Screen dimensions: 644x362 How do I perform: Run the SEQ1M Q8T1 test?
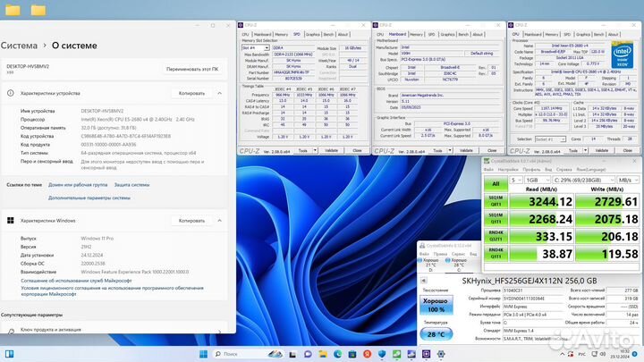(x=496, y=201)
